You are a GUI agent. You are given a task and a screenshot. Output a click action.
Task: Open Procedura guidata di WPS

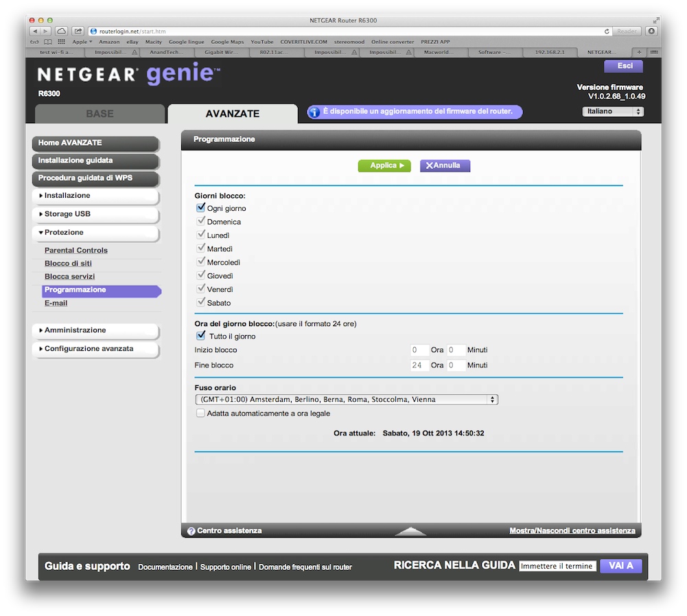tap(95, 178)
